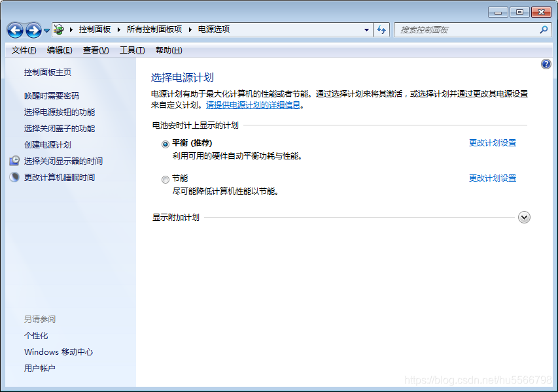The width and height of the screenshot is (558, 392).
Task: Open the 编辑(E) menu
Action: [60, 50]
